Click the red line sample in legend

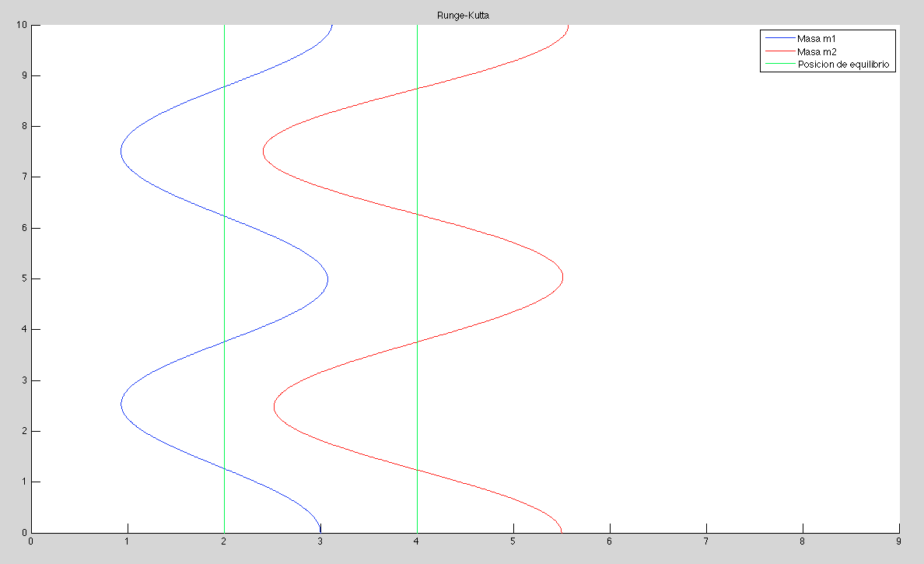779,51
